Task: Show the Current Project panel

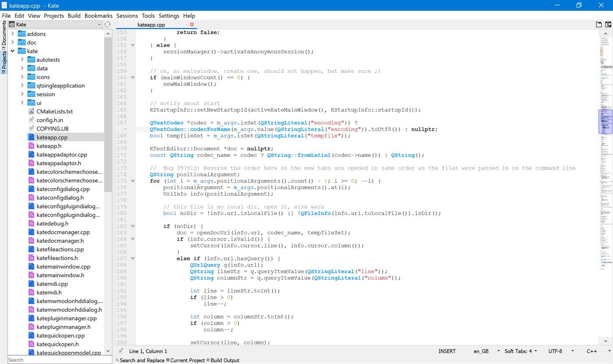Action: (185, 360)
